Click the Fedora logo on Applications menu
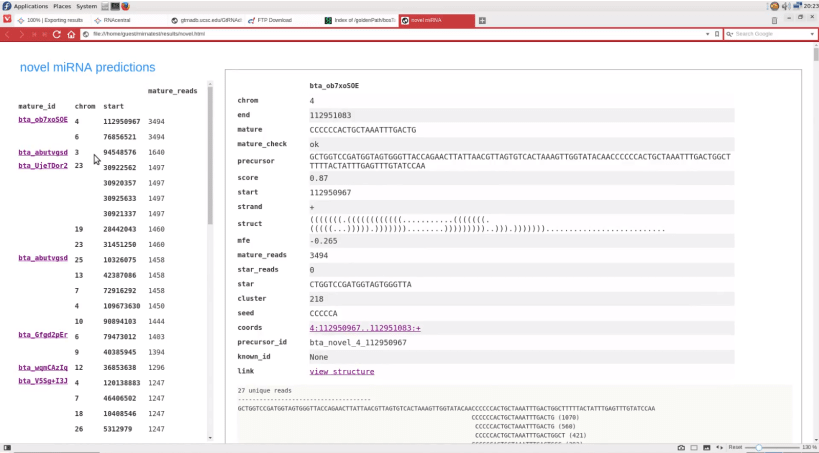Screen dimensions: 819x453 [x=7, y=6]
